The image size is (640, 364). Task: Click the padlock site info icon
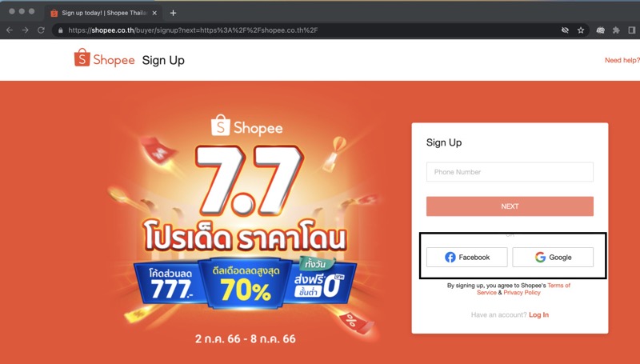[x=61, y=30]
